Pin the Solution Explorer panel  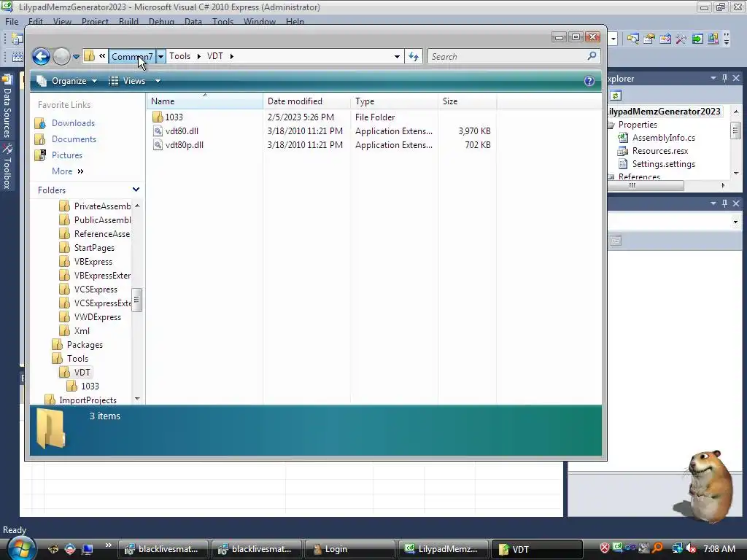click(x=724, y=78)
